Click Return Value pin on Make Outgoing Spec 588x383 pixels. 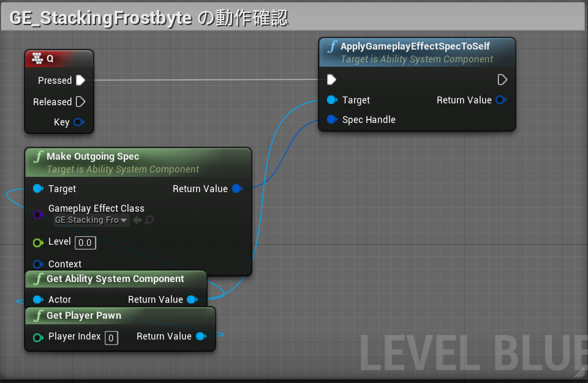coord(238,188)
